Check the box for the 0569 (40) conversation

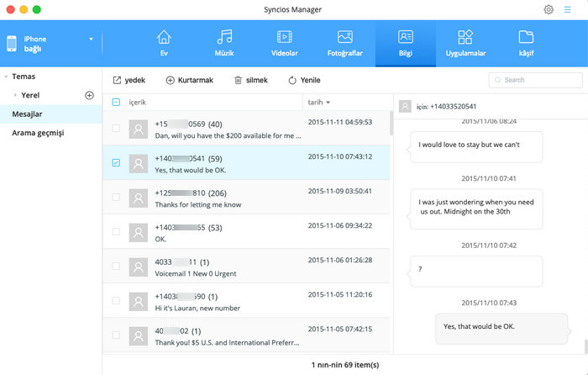tap(116, 128)
